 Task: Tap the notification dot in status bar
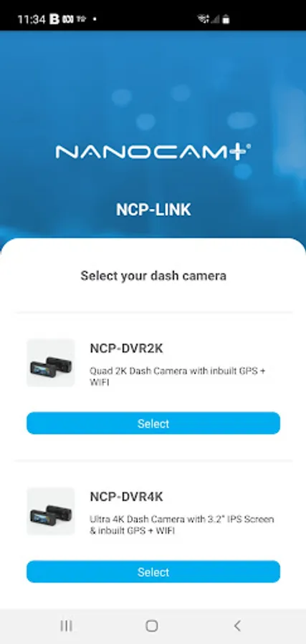tap(95, 19)
